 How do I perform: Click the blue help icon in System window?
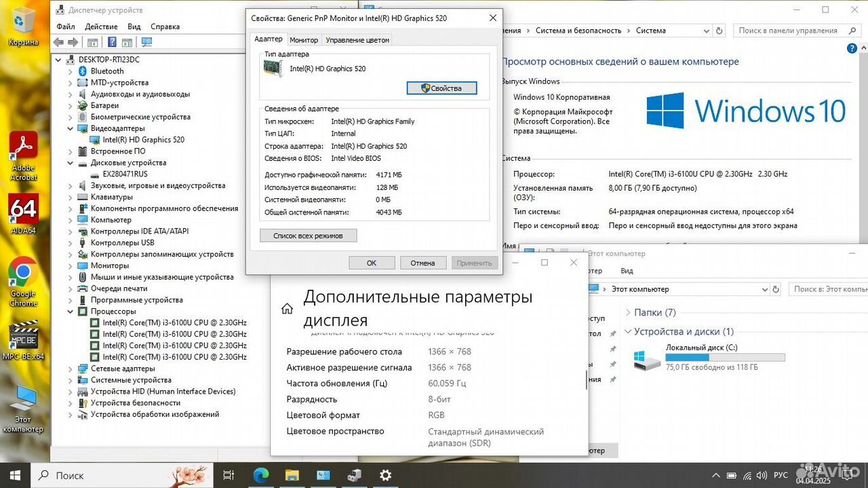click(x=852, y=48)
